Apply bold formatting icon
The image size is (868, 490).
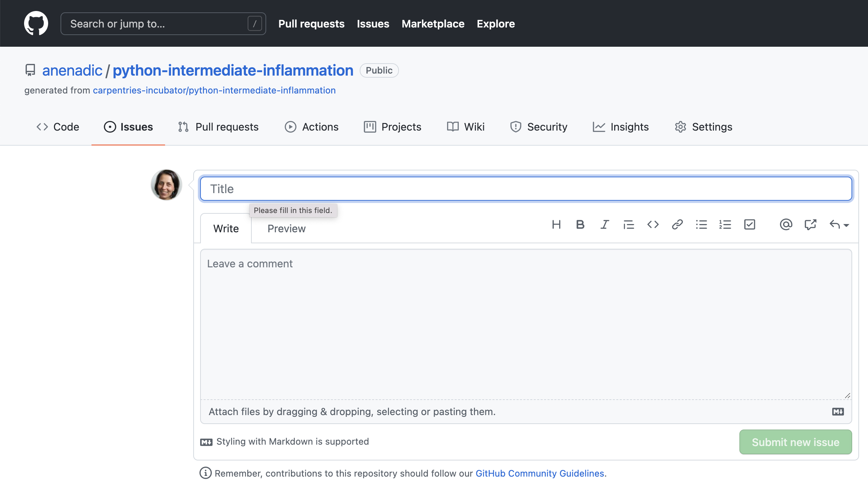(580, 225)
